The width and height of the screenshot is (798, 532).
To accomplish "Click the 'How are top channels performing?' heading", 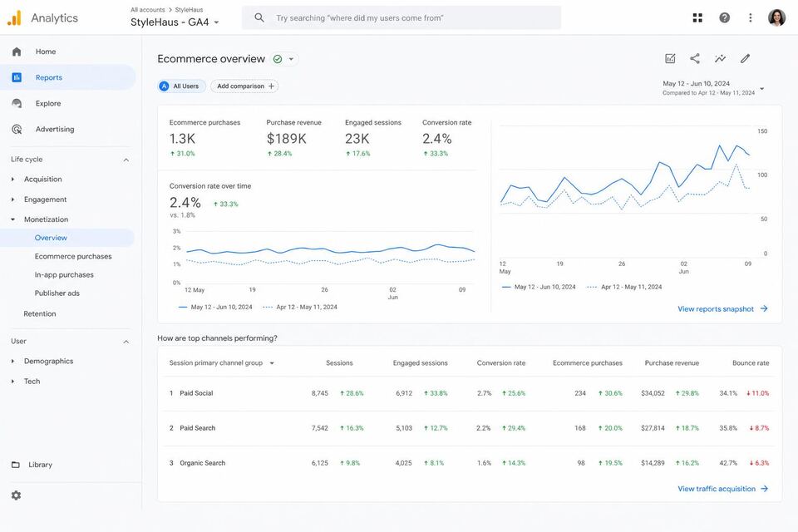I will [217, 338].
